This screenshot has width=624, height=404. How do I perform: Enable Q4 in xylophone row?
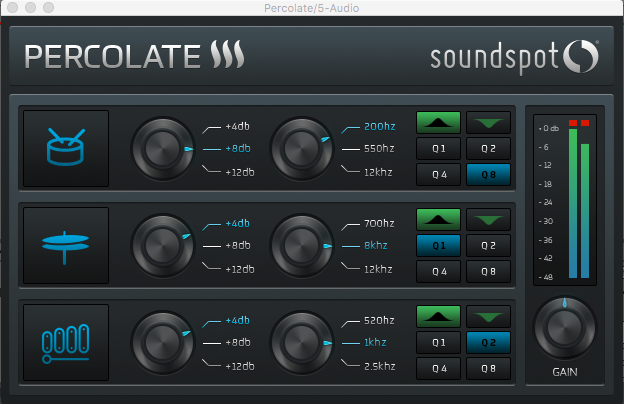coord(438,369)
